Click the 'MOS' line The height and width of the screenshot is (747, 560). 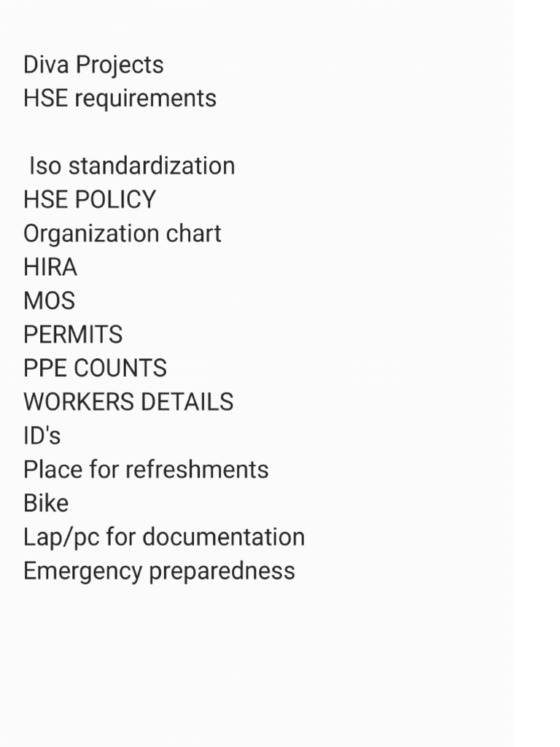(x=49, y=301)
